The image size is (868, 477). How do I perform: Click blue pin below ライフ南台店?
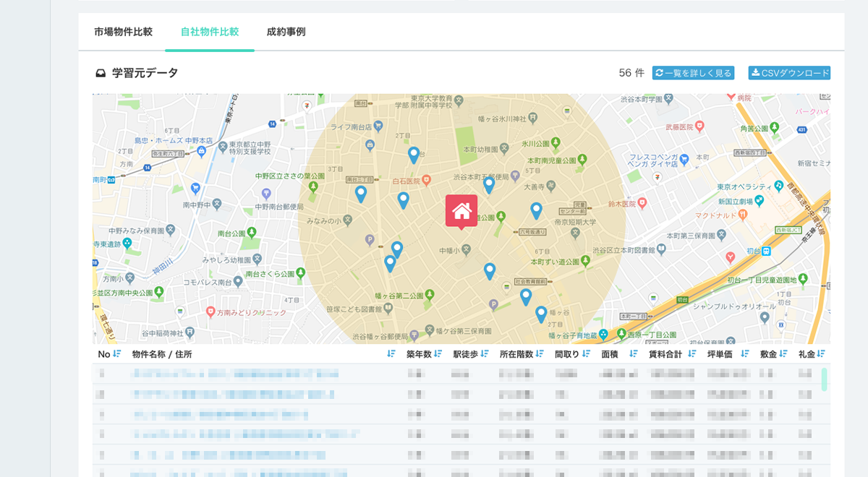[x=414, y=155]
